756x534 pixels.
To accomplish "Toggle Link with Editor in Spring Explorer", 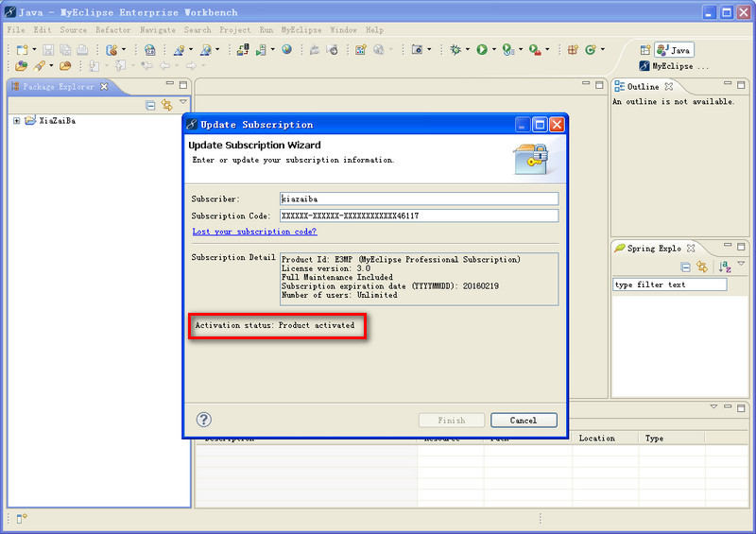I will coord(702,267).
